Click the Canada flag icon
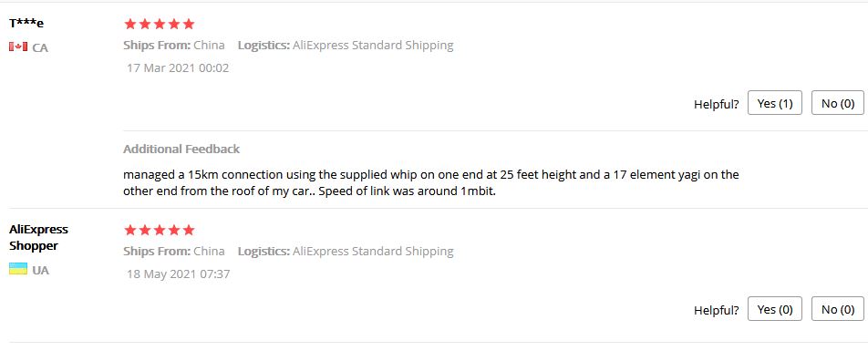868x351 pixels. (x=18, y=47)
